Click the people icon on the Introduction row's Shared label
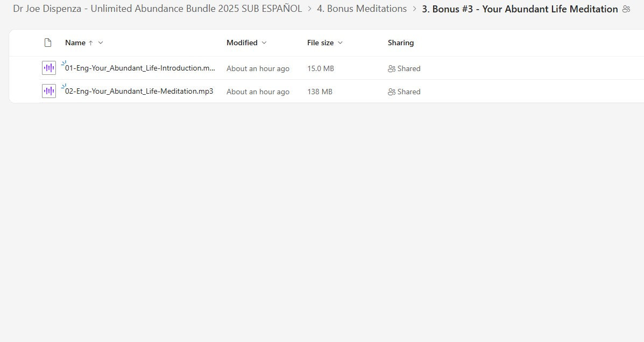644x342 pixels. [x=391, y=68]
